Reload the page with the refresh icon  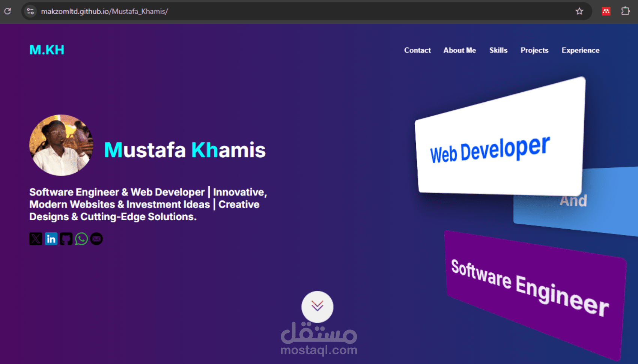[8, 11]
